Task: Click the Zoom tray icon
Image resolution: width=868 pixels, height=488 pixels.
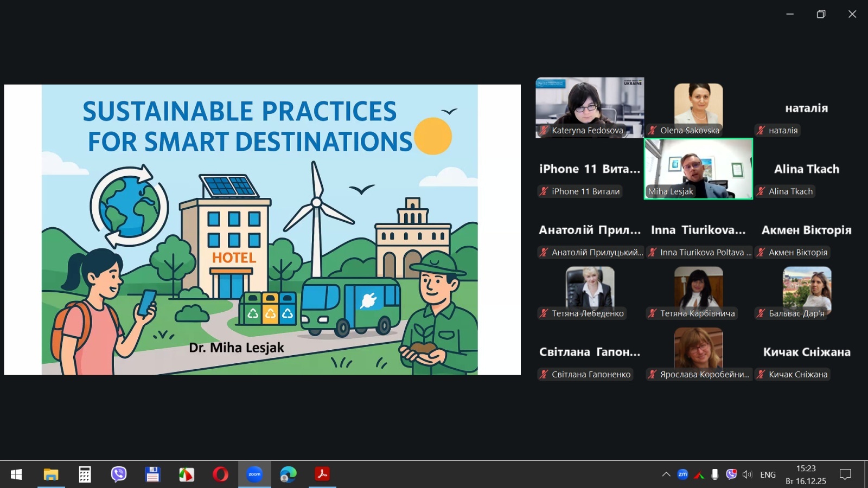Action: coord(682,474)
